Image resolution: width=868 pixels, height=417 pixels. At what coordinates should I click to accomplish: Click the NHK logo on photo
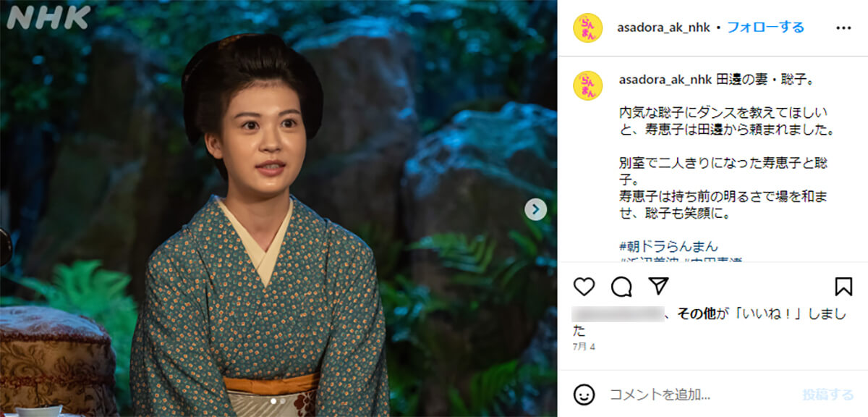pos(48,17)
